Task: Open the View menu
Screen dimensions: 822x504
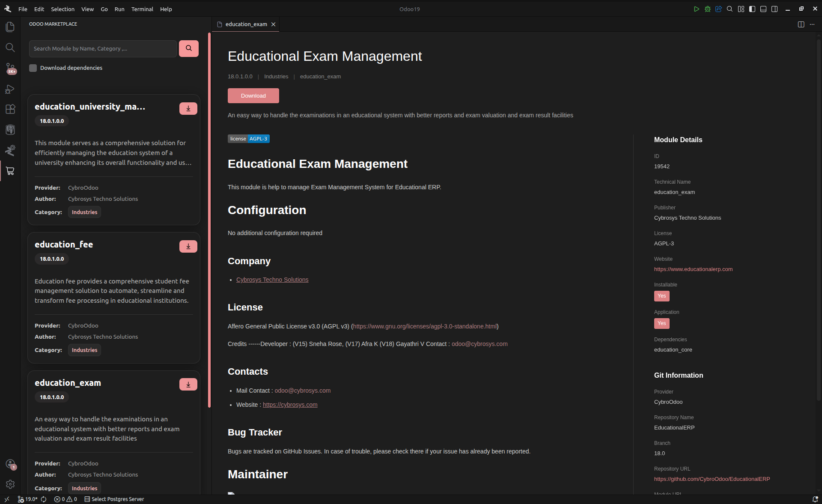Action: point(87,9)
